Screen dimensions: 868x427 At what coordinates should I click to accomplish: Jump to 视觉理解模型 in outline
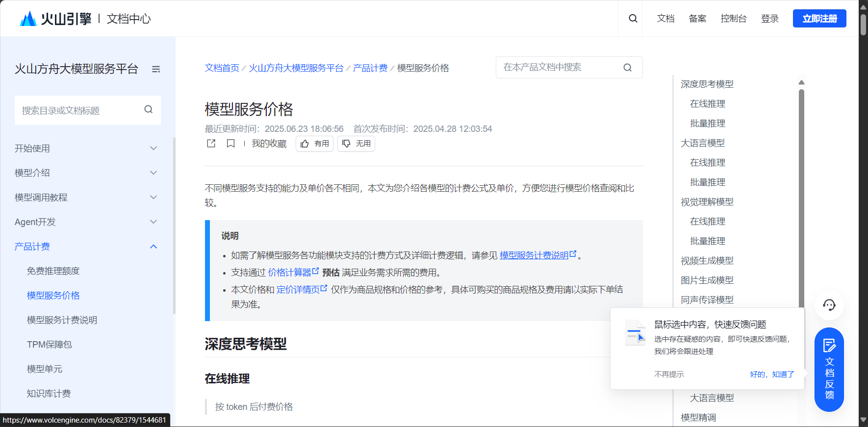point(707,201)
